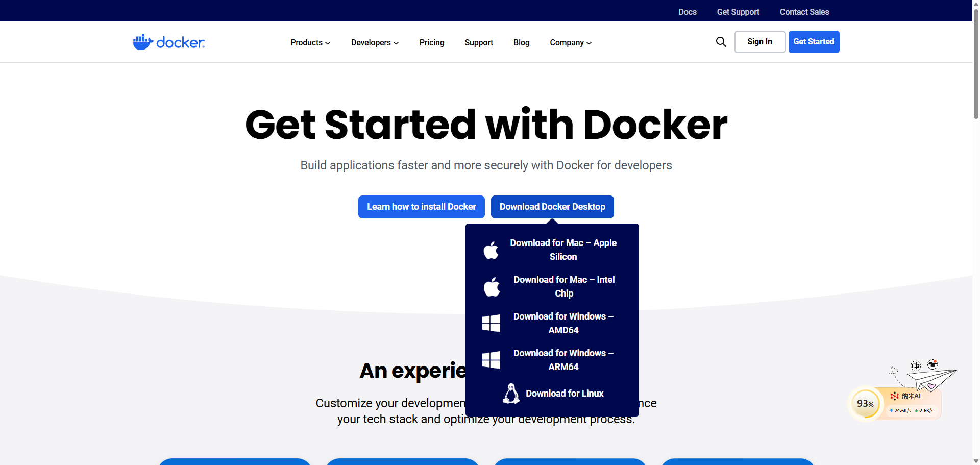Click the scrollbar up arrow
The width and height of the screenshot is (980, 465).
coord(976,4)
